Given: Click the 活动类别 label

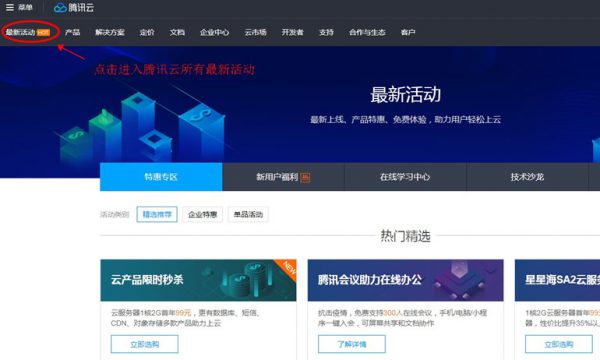Looking at the screenshot, I should tap(114, 214).
